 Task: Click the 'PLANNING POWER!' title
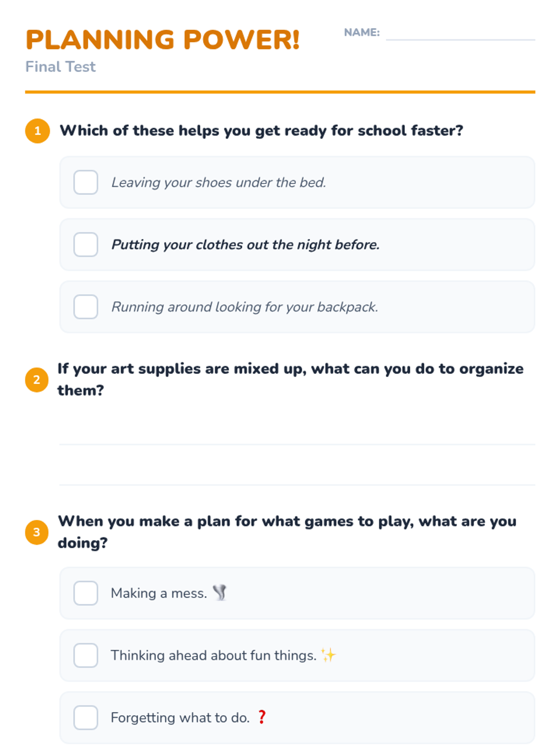point(162,40)
